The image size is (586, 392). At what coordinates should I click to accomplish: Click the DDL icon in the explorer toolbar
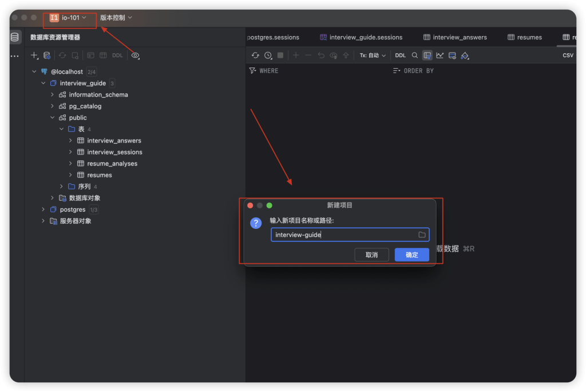click(117, 55)
